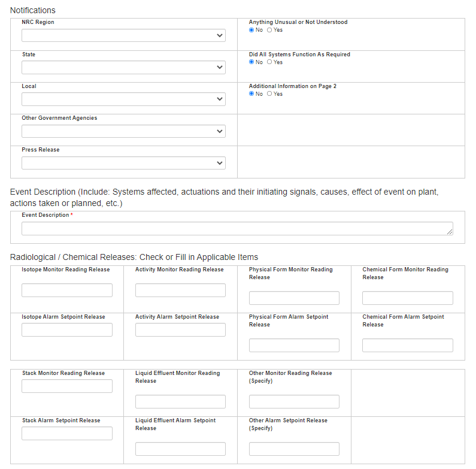
Task: Open the Press Release dropdown
Action: coord(123,162)
